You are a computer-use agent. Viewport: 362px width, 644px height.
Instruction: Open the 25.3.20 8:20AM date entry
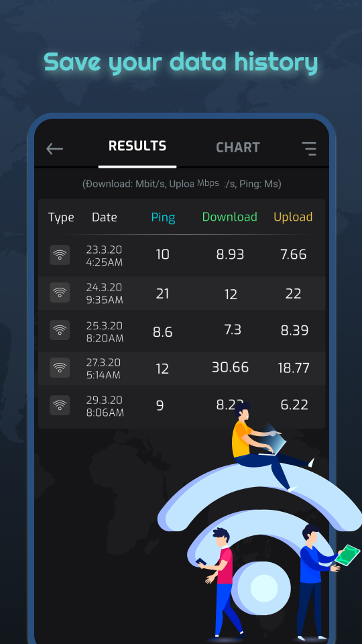[x=105, y=332]
